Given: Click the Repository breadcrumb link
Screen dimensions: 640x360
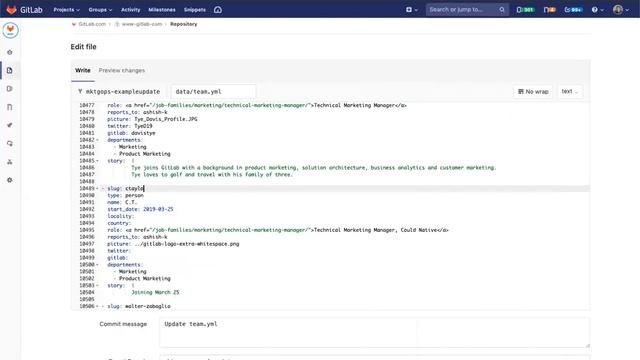Looking at the screenshot, I should pos(184,24).
